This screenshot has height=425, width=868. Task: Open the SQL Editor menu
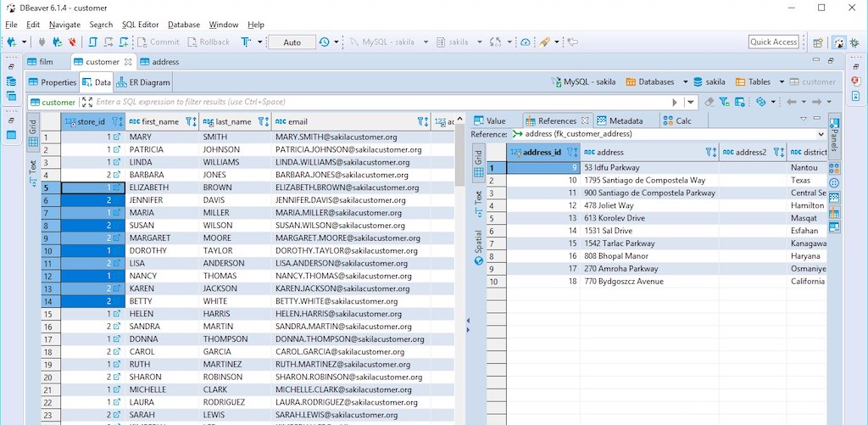tap(140, 25)
